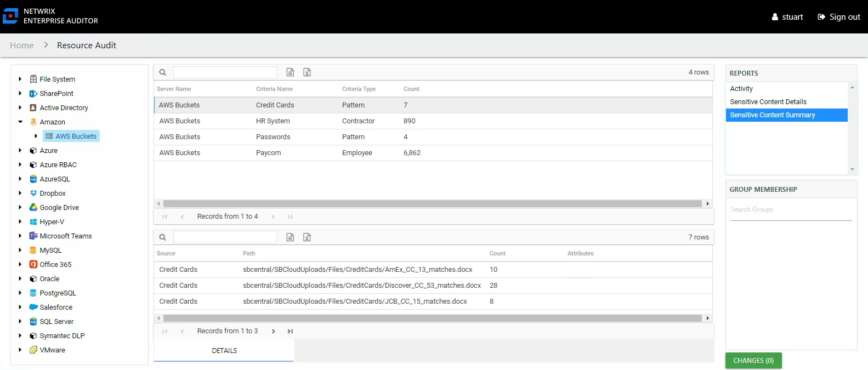
Task: Jump to last page of lower table
Action: (290, 331)
